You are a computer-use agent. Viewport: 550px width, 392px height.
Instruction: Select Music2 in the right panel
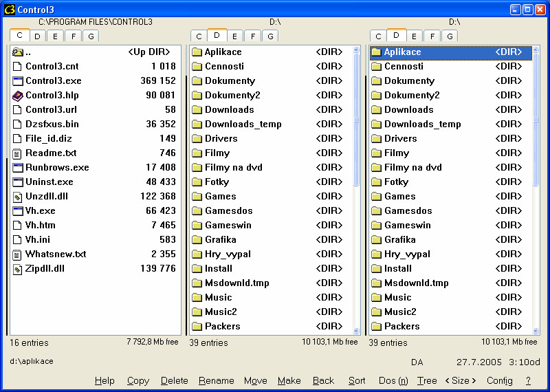pyautogui.click(x=451, y=312)
